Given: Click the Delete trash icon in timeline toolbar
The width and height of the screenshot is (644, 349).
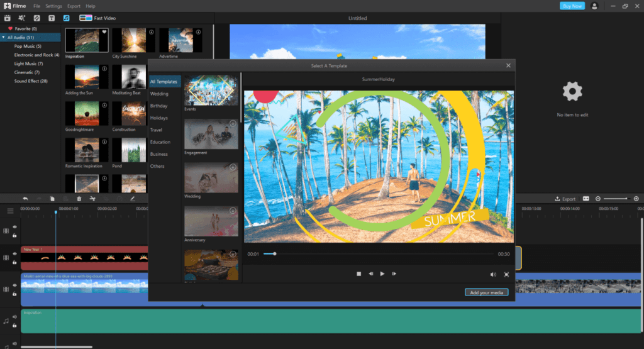Looking at the screenshot, I should coord(79,199).
